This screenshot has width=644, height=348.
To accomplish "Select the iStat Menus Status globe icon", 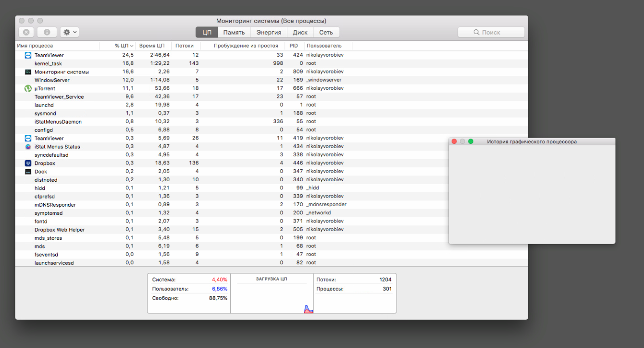I will pos(27,147).
